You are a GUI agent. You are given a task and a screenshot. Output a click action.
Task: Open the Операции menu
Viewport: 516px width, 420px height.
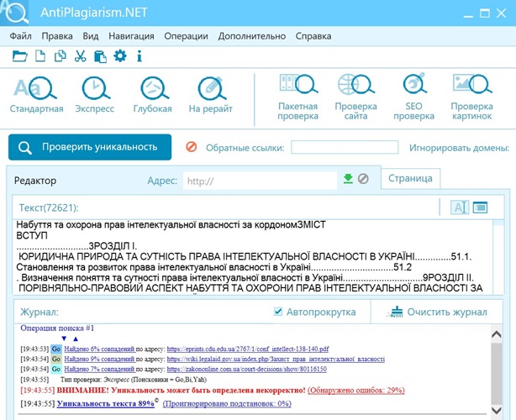(x=186, y=36)
